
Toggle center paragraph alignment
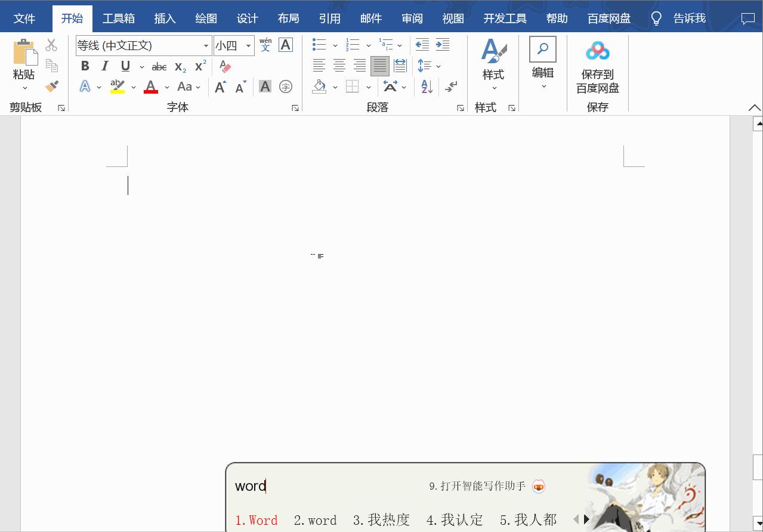coord(339,66)
